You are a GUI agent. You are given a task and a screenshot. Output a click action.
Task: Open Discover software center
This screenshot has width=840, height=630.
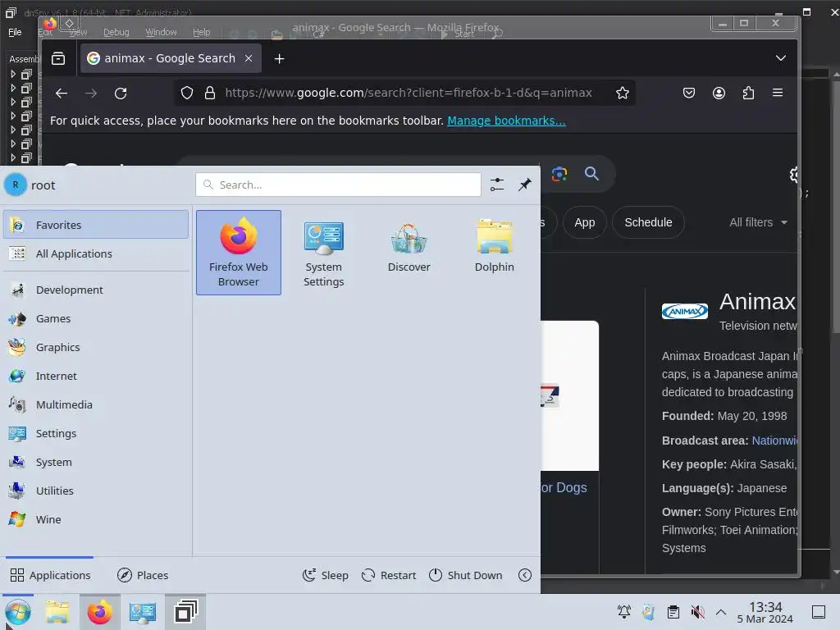click(409, 253)
